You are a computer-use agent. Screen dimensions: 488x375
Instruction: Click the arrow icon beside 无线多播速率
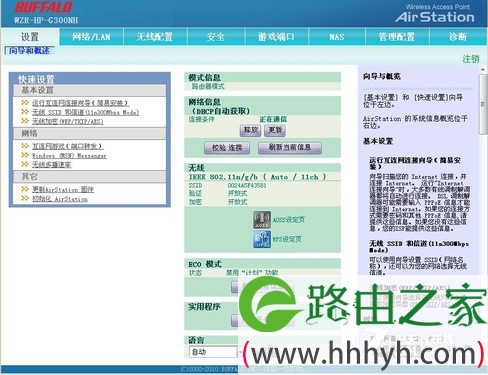pyautogui.click(x=25, y=164)
